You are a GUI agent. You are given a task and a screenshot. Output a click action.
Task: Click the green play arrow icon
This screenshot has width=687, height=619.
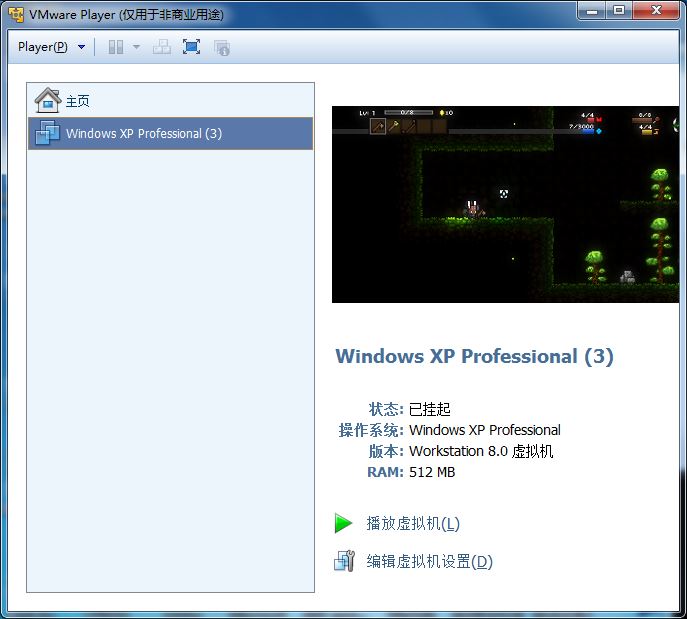click(x=344, y=523)
